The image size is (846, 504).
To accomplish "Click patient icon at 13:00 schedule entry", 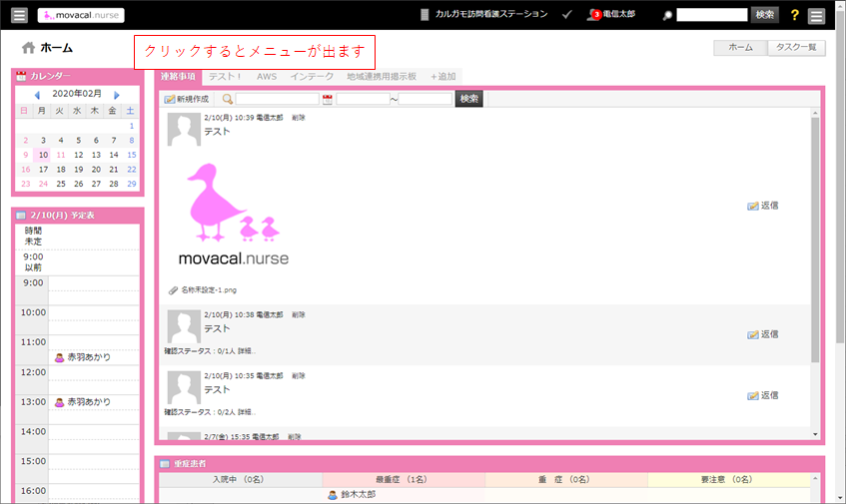I will click(x=59, y=402).
